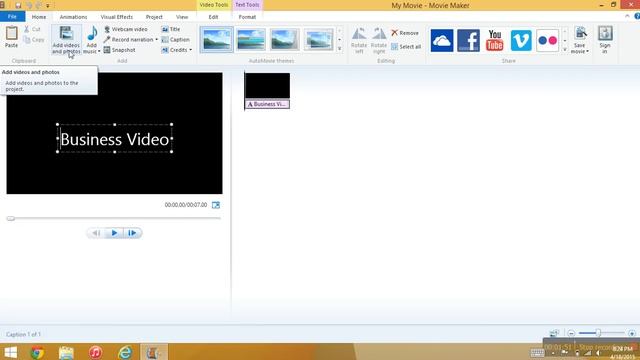Open the File menu

click(12, 16)
